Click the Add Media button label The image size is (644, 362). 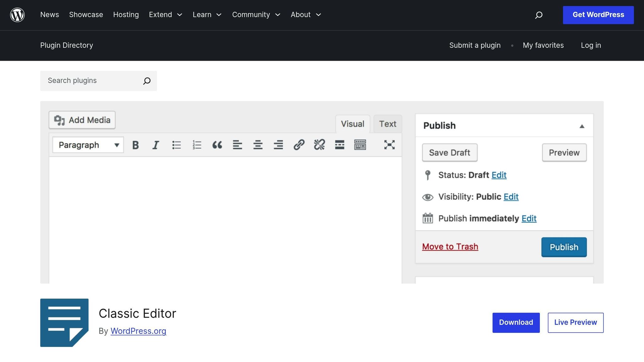point(90,120)
